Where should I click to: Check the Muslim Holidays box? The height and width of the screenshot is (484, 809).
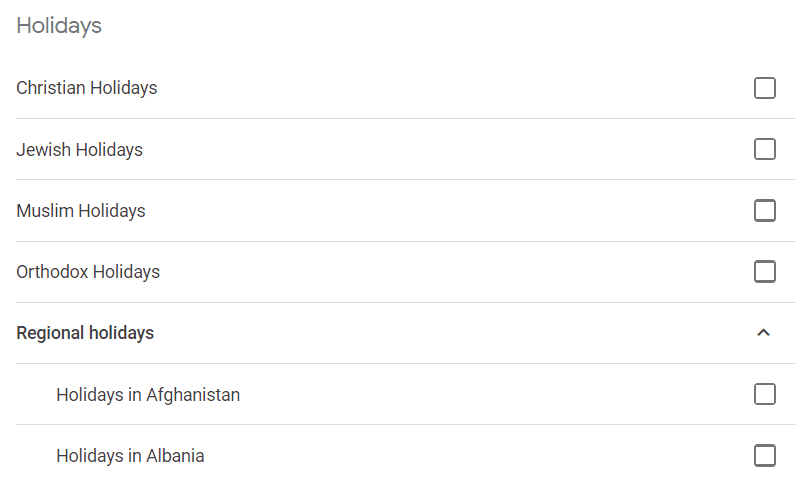click(765, 210)
